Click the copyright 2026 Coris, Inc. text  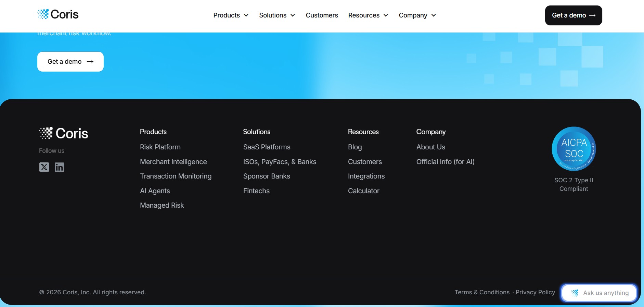[x=92, y=292]
